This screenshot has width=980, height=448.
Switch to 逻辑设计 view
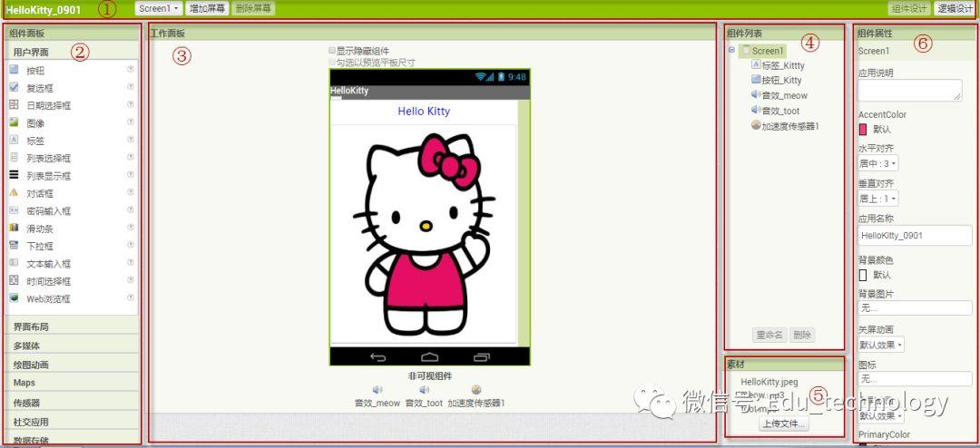(x=954, y=9)
